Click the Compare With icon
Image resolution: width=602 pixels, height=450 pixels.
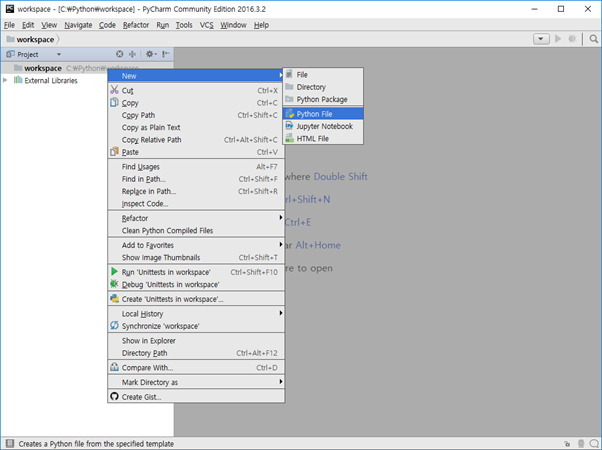(114, 367)
